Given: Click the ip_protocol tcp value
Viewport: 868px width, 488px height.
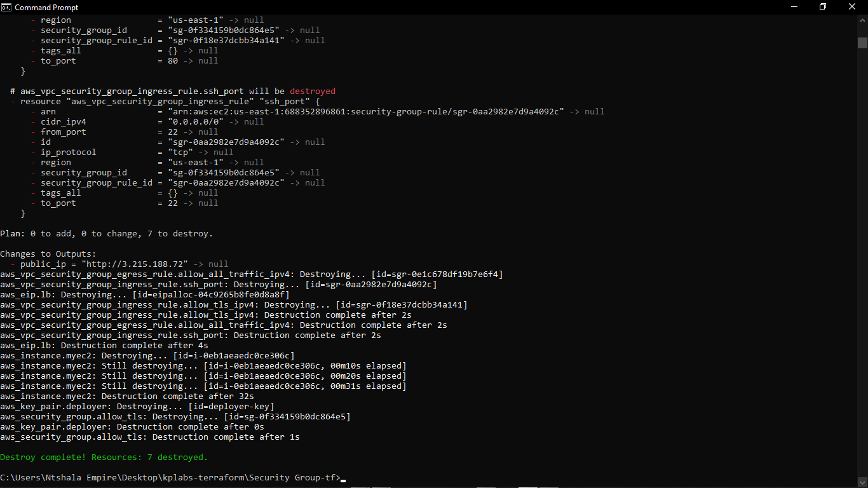Looking at the screenshot, I should point(181,152).
